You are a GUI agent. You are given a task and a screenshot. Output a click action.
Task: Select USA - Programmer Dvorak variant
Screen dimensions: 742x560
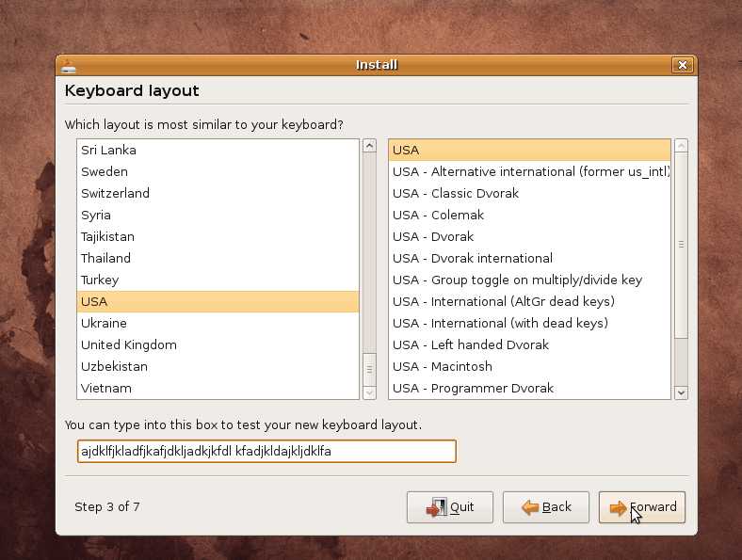(473, 388)
